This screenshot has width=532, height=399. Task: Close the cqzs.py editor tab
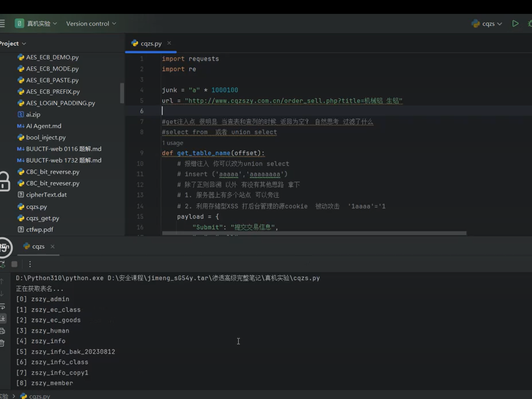pyautogui.click(x=169, y=43)
